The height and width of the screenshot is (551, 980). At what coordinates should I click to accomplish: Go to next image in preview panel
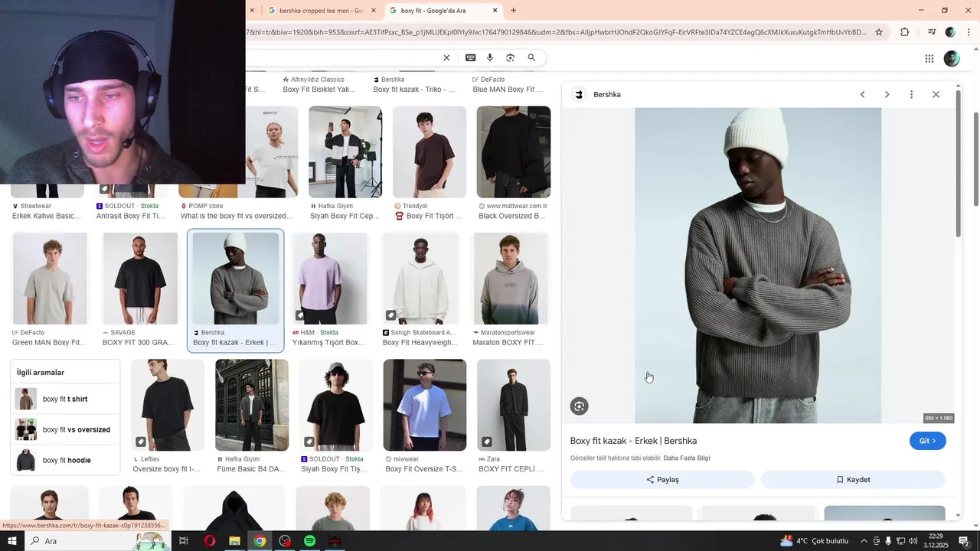[x=887, y=95]
